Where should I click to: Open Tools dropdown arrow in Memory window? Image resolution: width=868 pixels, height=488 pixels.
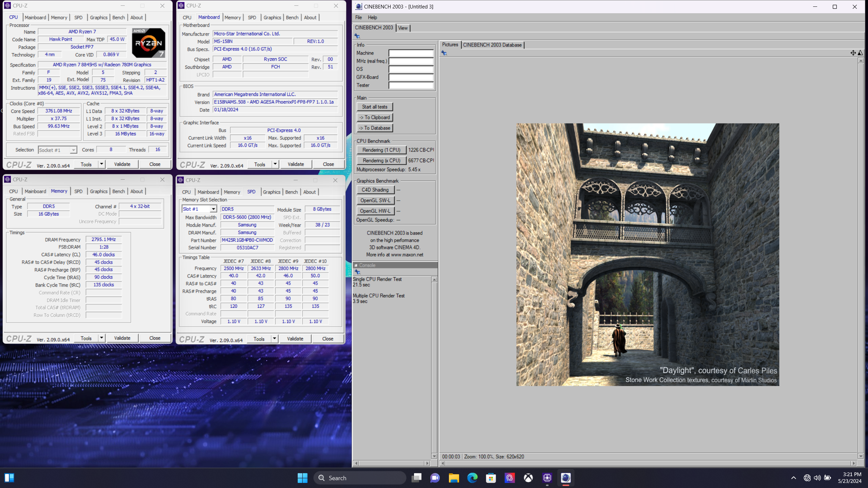click(x=101, y=338)
